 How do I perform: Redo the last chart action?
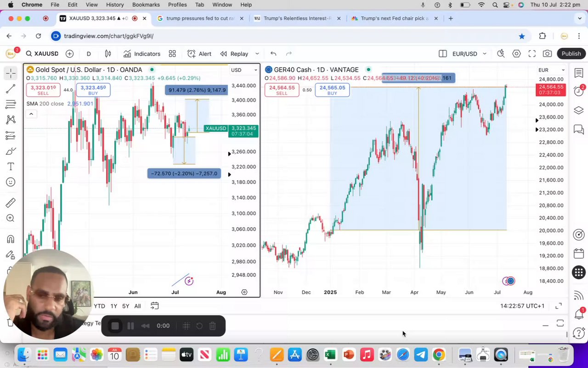(x=289, y=54)
